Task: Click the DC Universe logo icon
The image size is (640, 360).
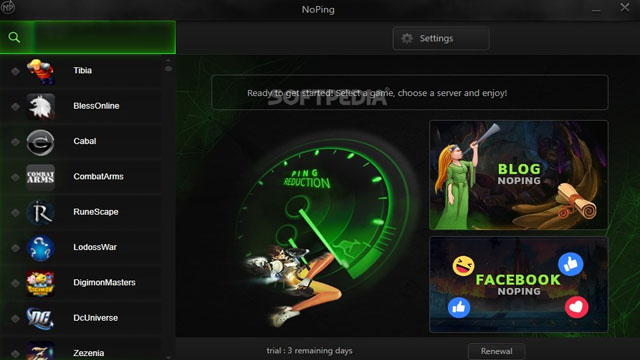Action: 40,318
